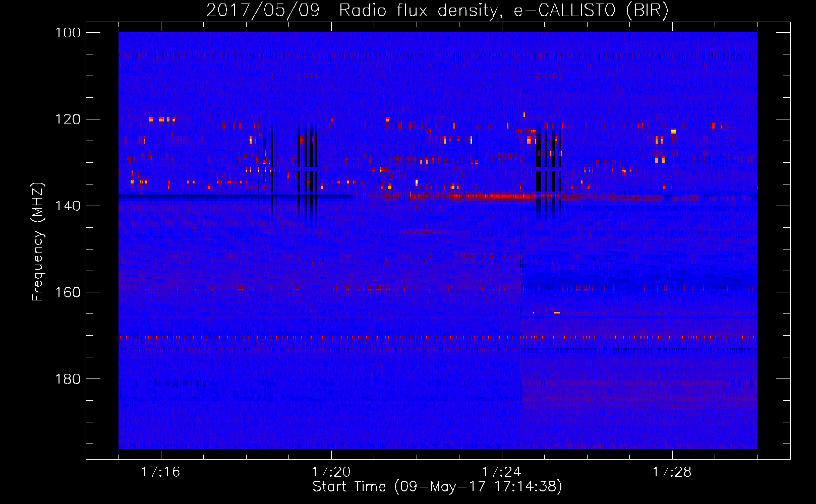Click the 160 frequency tick label
This screenshot has width=816, height=504.
coord(68,292)
